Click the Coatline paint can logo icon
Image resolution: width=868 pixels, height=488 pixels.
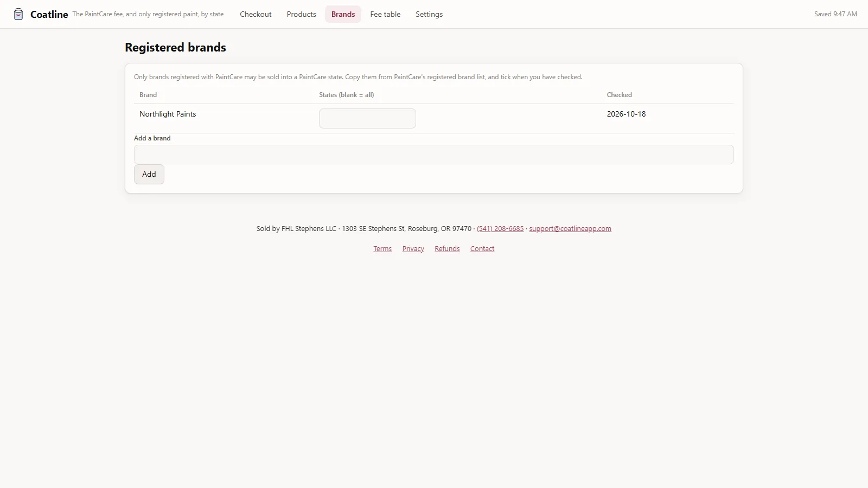18,14
